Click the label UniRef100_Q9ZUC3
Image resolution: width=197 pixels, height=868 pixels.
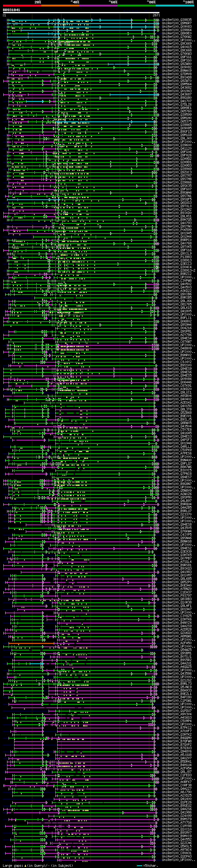176,172
